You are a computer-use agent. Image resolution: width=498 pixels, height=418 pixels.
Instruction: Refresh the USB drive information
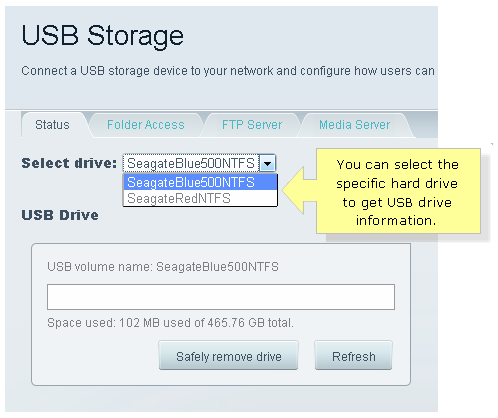(354, 356)
